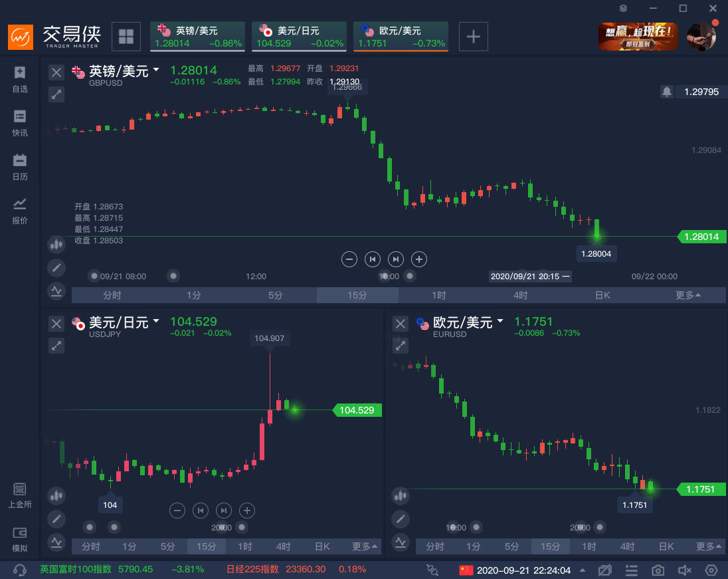Select 4时 timeframe in EURUSD panel
The image size is (728, 579).
click(627, 546)
